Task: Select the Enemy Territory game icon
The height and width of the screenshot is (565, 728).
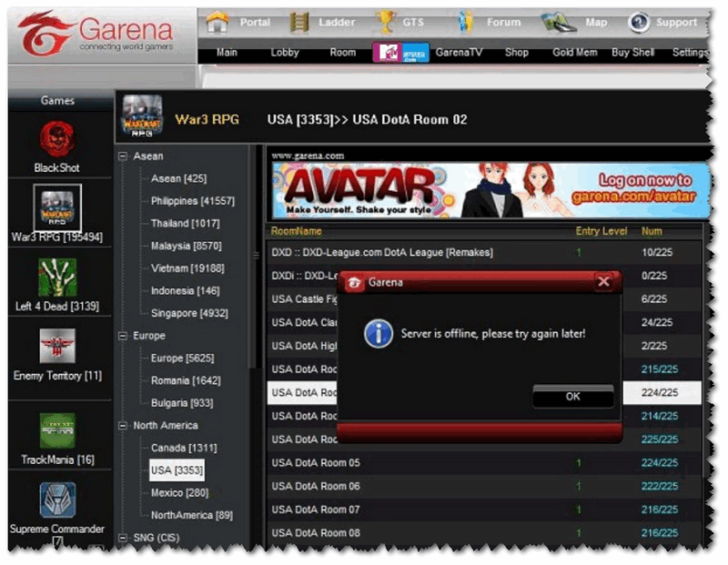Action: 57,346
